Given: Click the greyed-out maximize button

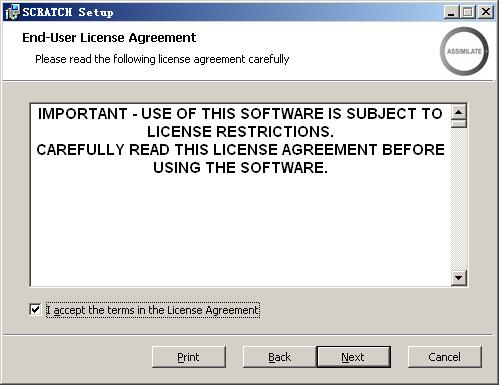Looking at the screenshot, I should click(468, 12).
